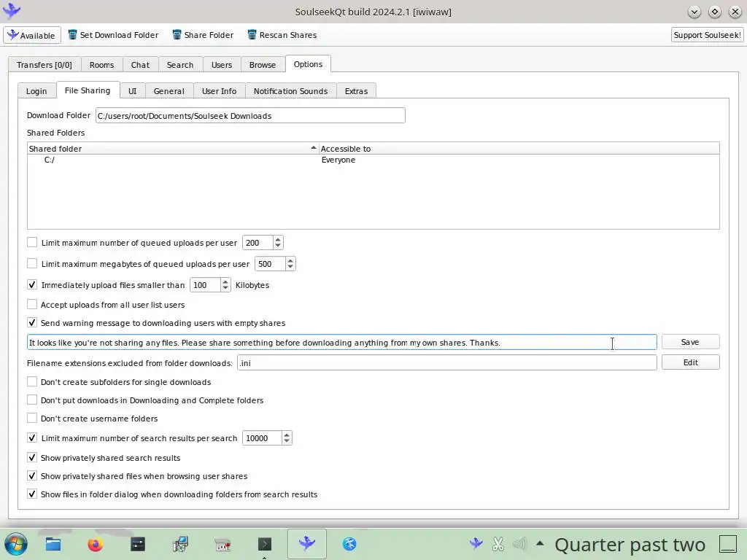Open the Notification Sounds sub-tab

pos(290,91)
